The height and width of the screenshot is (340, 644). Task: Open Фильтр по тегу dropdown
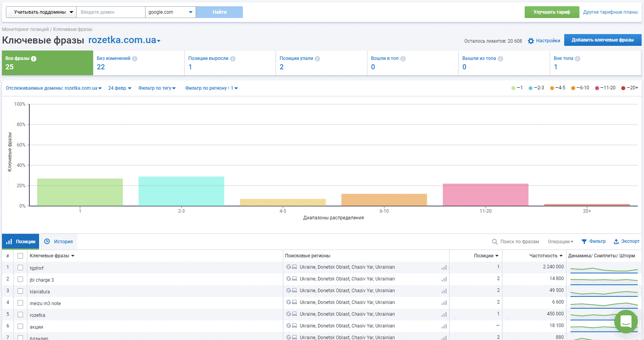(x=157, y=88)
